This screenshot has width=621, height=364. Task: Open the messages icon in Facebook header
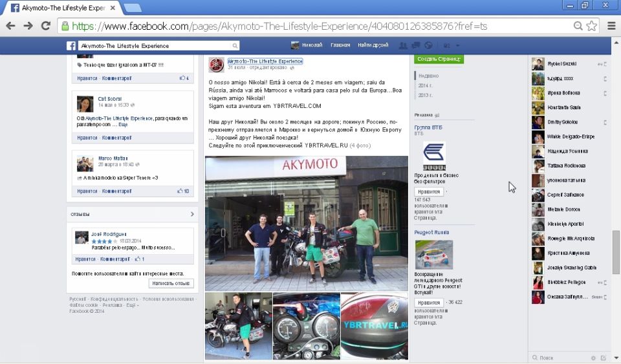click(416, 45)
